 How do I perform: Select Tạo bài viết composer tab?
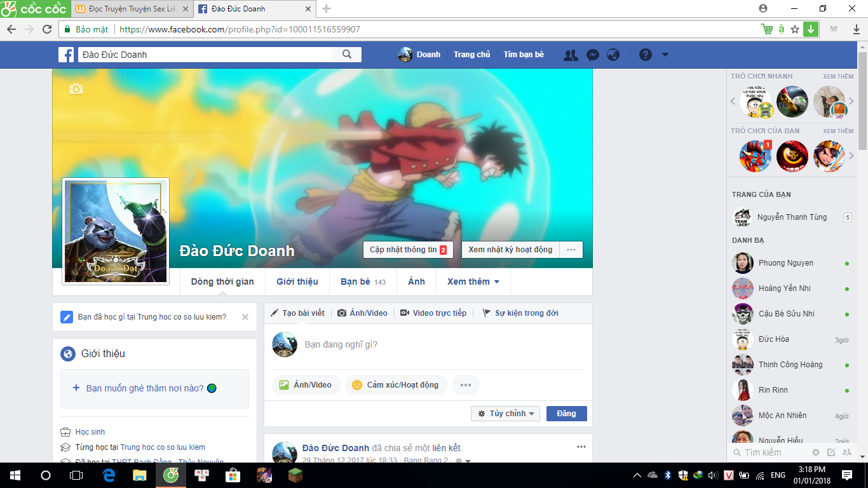point(297,313)
